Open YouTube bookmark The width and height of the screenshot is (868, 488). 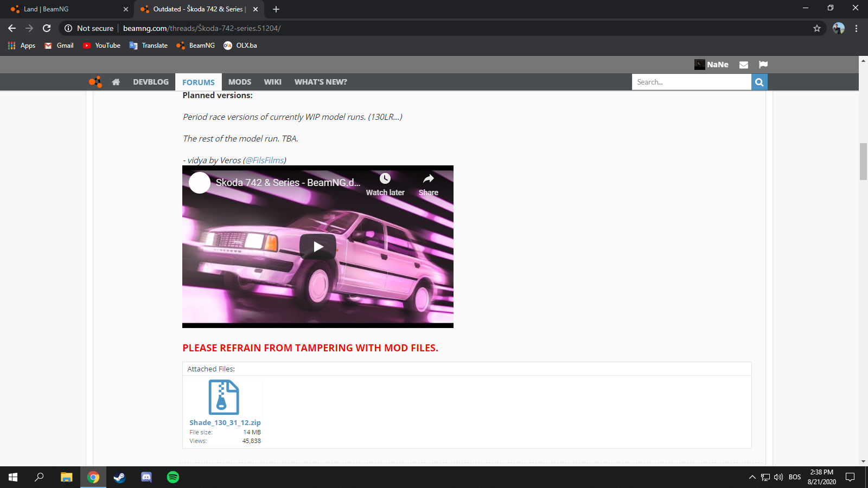[x=102, y=46]
